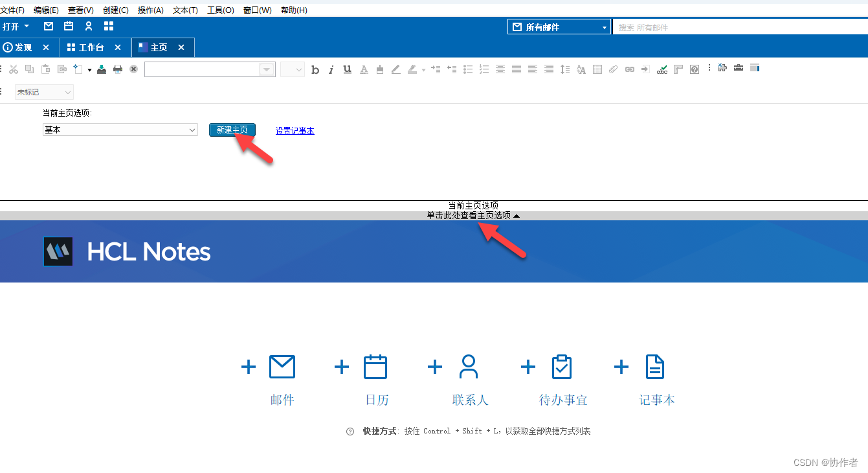Click the Paste clipboard icon
Viewport: 868px width, 473px height.
(45, 69)
